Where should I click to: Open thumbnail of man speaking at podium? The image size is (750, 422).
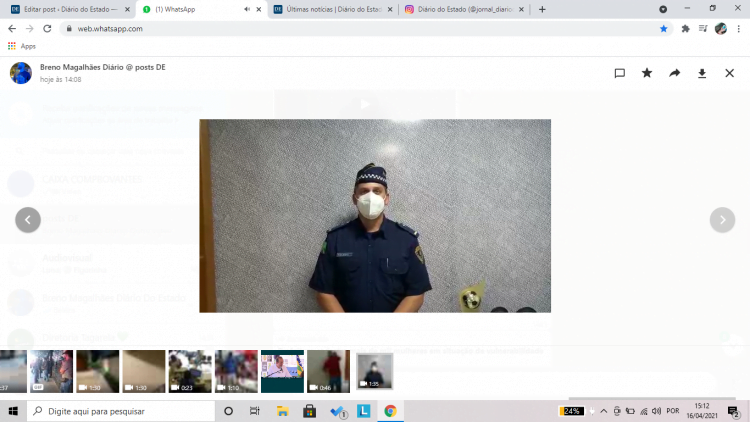[x=282, y=371]
